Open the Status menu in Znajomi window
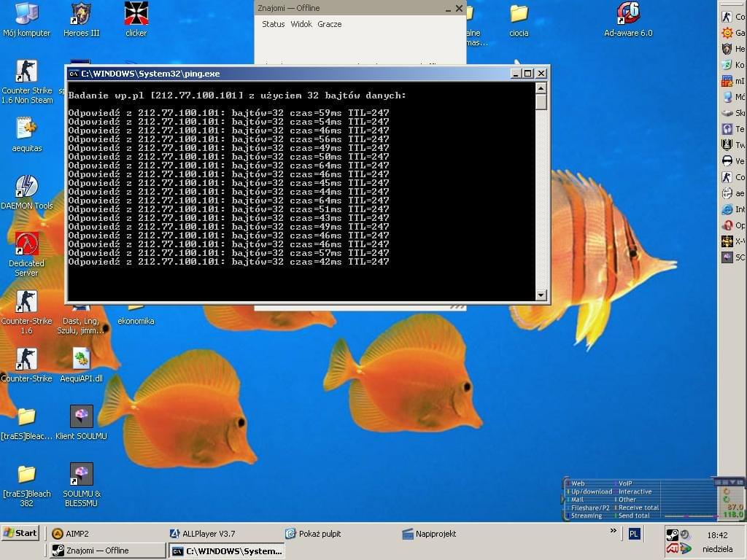The width and height of the screenshot is (747, 560). 273,24
